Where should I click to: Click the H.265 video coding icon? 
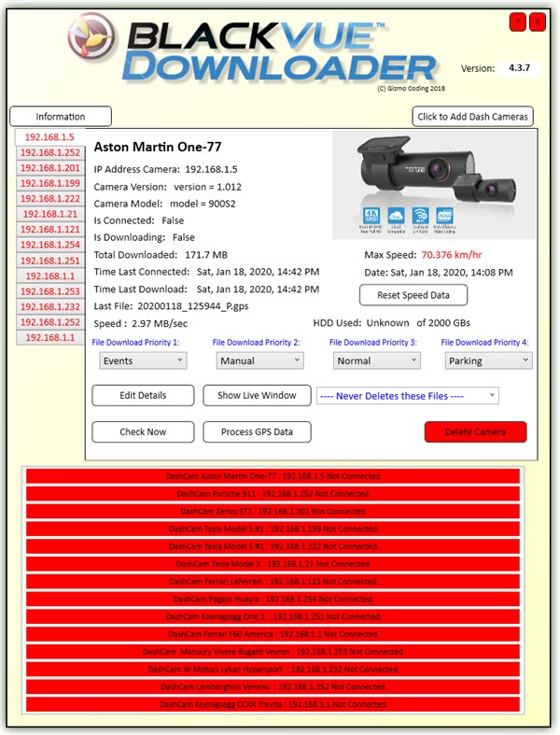click(x=444, y=216)
